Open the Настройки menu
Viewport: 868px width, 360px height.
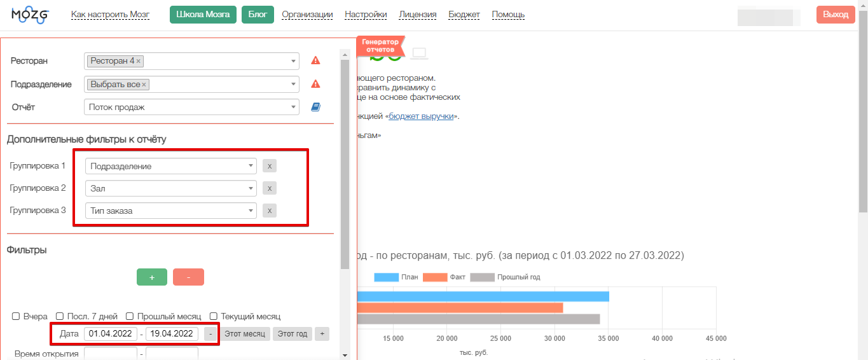pos(366,15)
